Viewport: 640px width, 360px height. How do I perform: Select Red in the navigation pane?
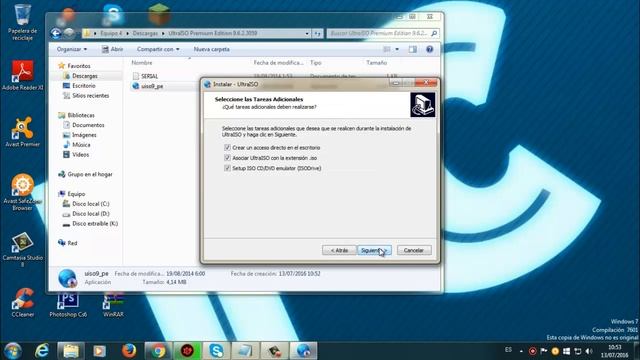point(72,243)
